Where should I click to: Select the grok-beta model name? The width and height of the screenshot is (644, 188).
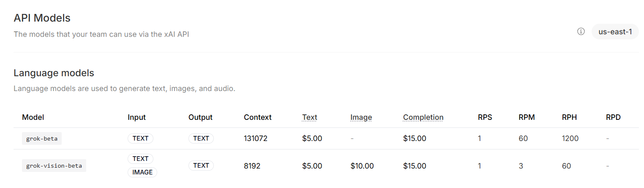pyautogui.click(x=42, y=138)
